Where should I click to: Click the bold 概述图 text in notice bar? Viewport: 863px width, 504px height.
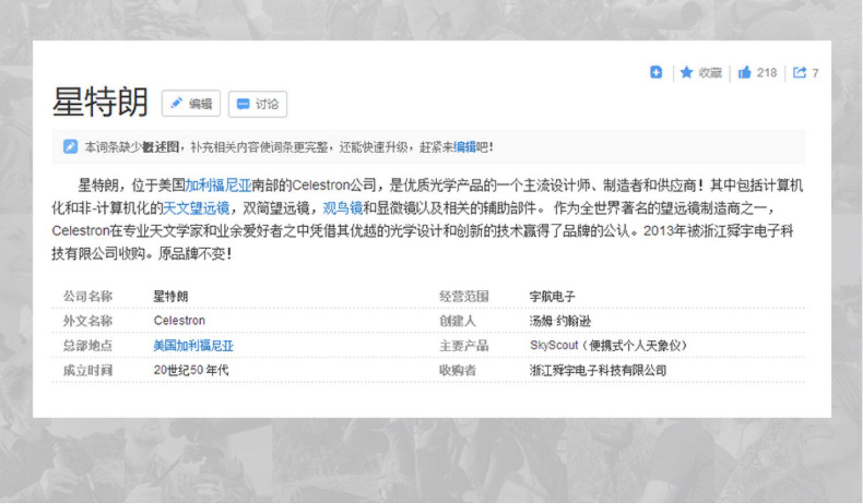tap(161, 147)
